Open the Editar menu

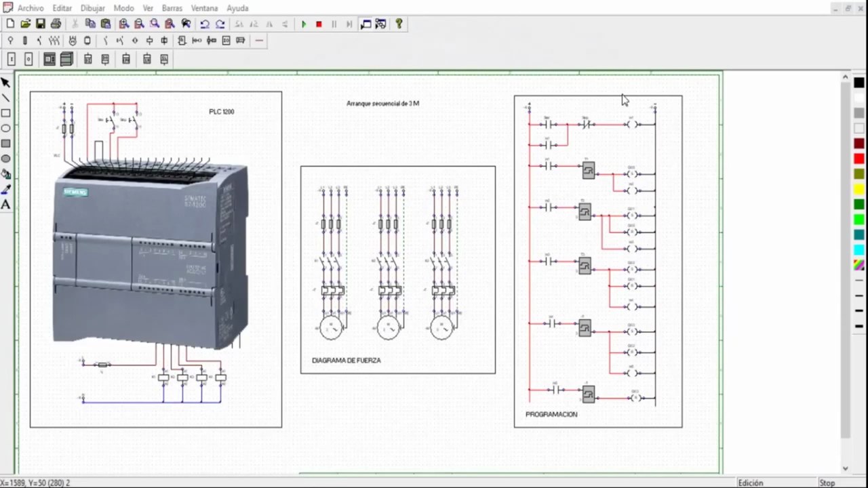[x=62, y=8]
